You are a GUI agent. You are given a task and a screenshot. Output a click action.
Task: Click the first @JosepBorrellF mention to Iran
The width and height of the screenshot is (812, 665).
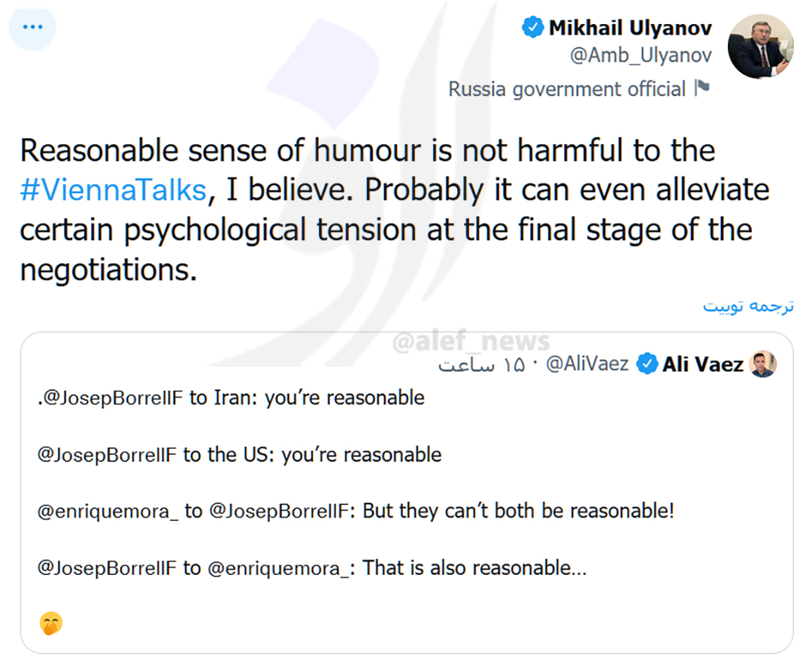[x=113, y=397]
